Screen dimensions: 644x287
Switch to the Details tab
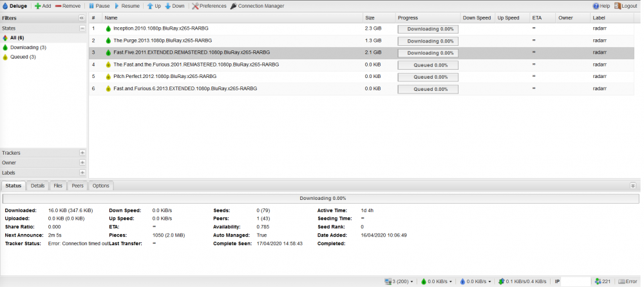(x=37, y=186)
